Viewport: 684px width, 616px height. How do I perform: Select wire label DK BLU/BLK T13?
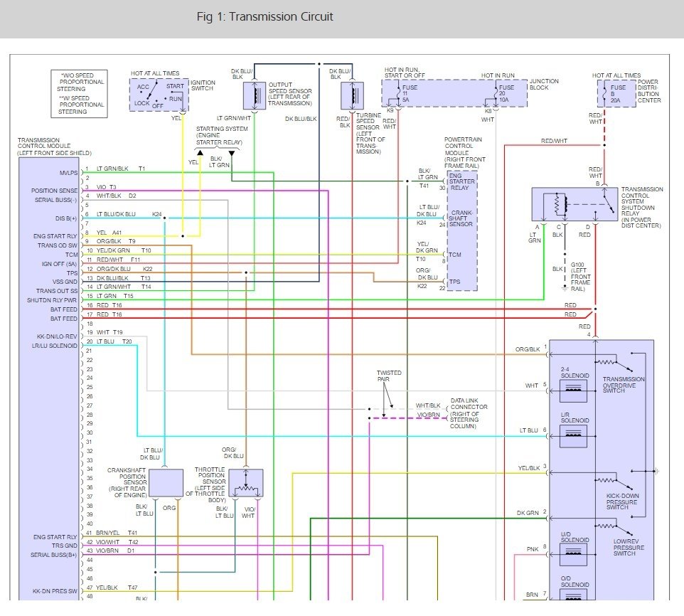[124, 278]
